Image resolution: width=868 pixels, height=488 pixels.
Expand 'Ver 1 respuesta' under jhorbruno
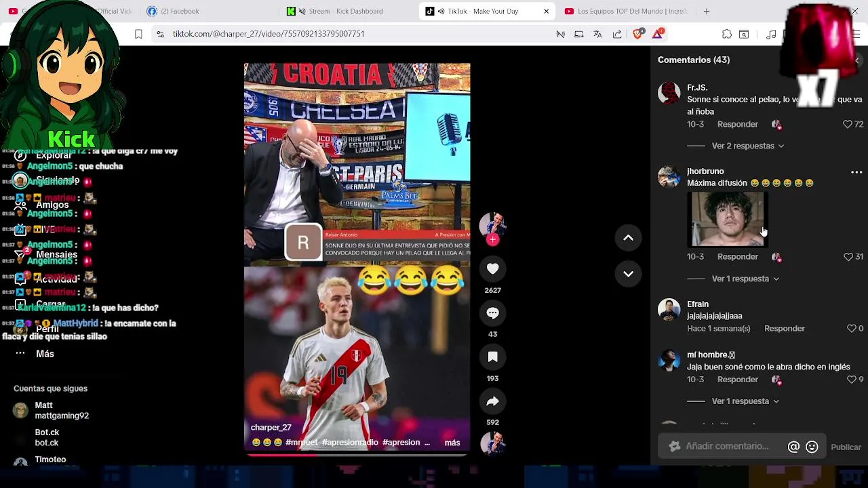tap(745, 279)
